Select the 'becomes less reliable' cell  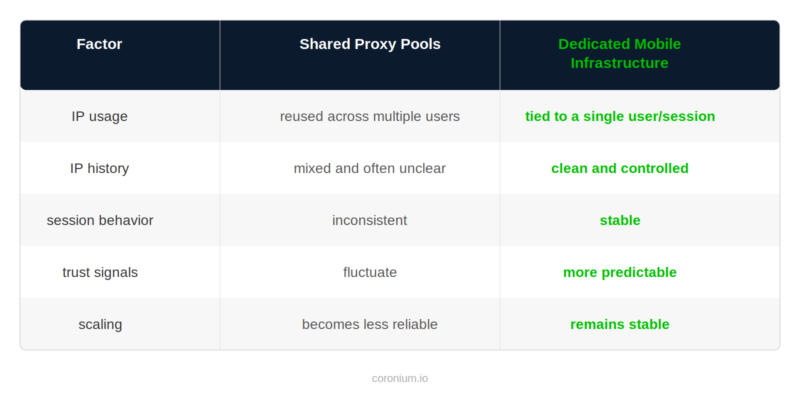[370, 324]
